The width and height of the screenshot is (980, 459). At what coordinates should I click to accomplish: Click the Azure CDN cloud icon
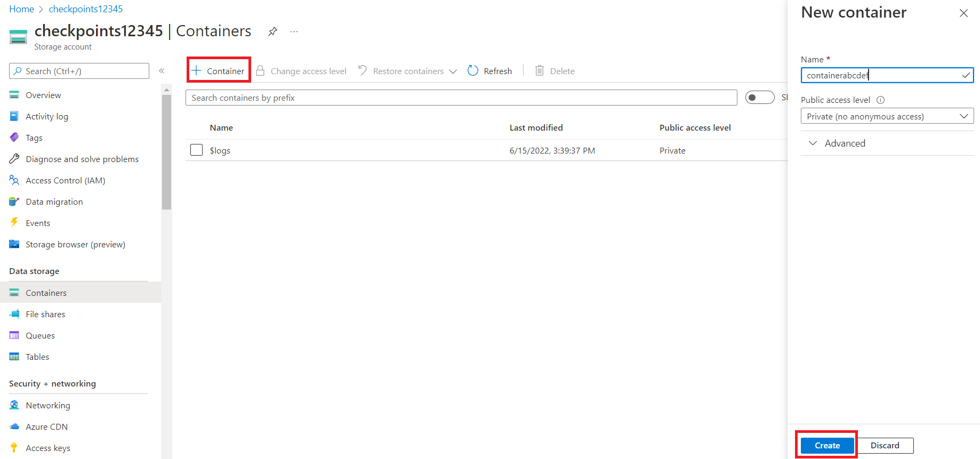pos(14,426)
